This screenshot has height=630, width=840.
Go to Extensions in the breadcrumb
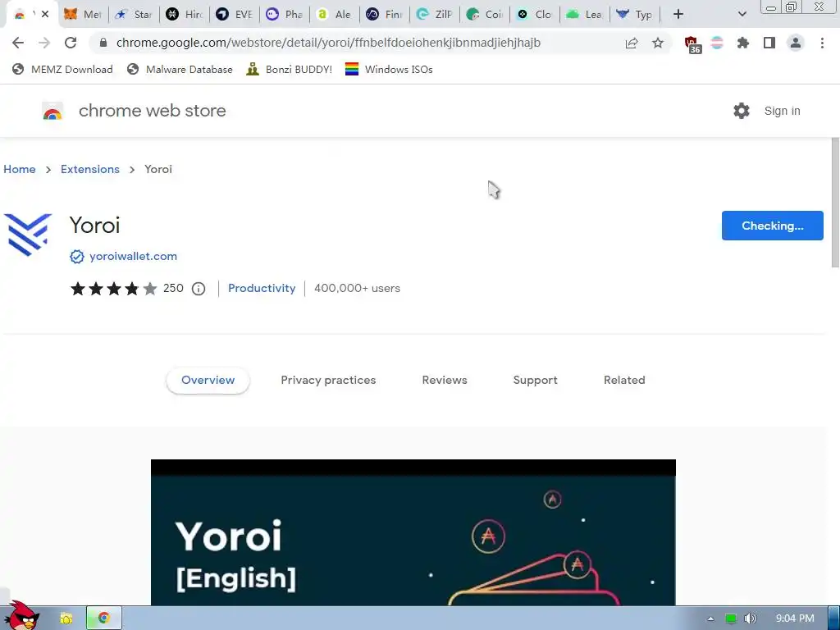point(90,169)
